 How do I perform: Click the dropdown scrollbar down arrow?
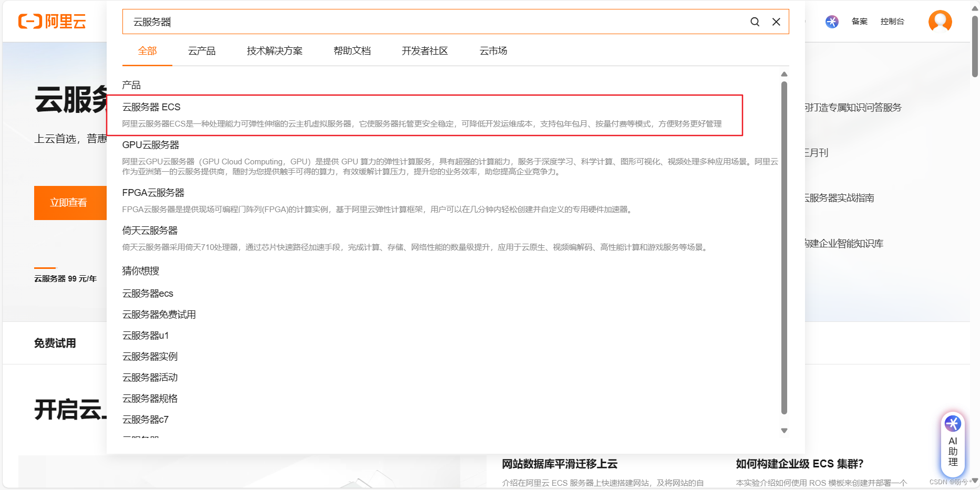tap(784, 431)
